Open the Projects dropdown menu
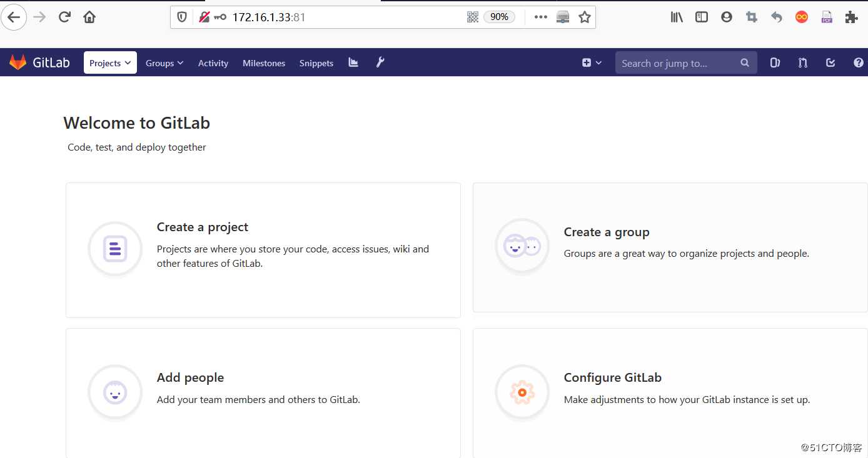Viewport: 868px width, 458px height. (110, 62)
